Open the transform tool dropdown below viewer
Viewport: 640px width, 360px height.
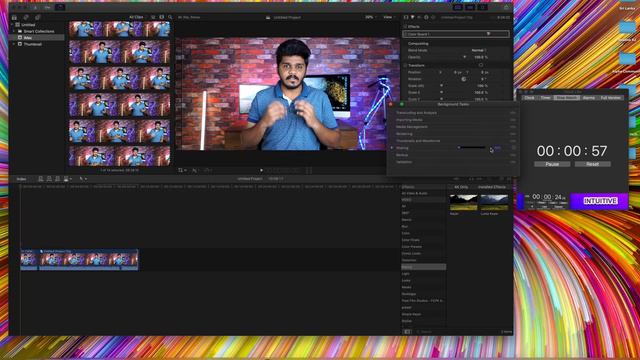[182, 170]
